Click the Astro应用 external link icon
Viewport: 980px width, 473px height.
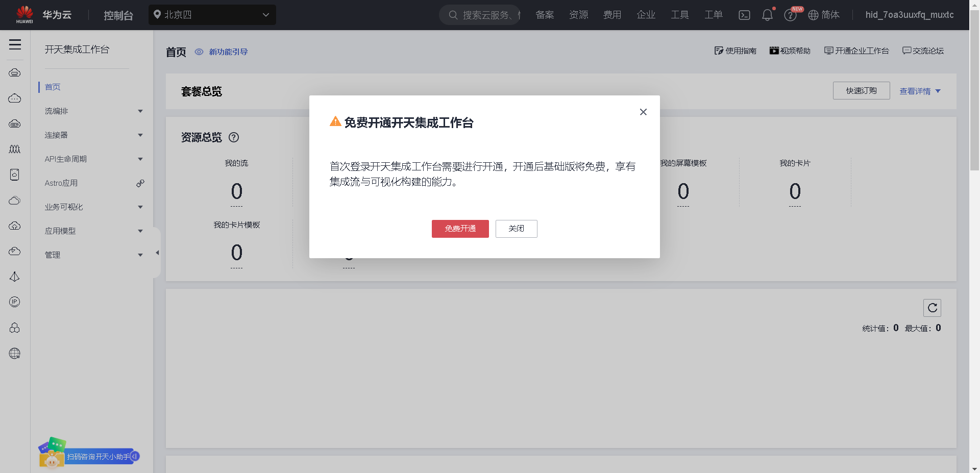click(x=140, y=183)
